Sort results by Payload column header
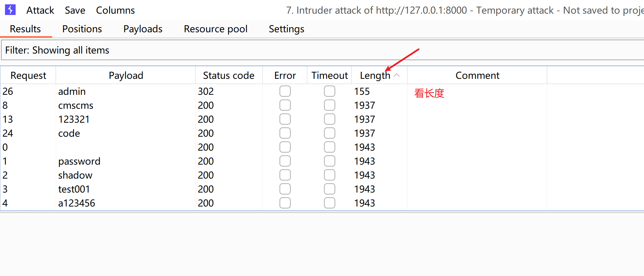The height and width of the screenshot is (276, 644). tap(126, 75)
